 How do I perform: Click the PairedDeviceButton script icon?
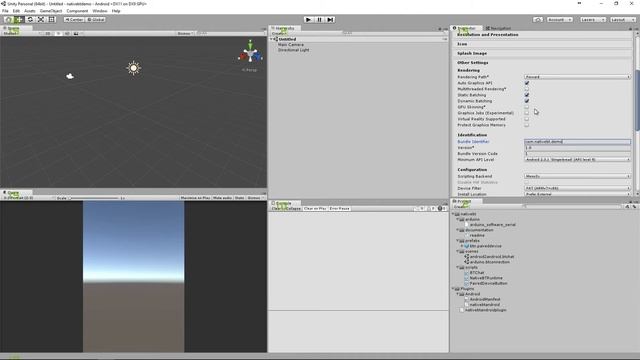pos(467,283)
